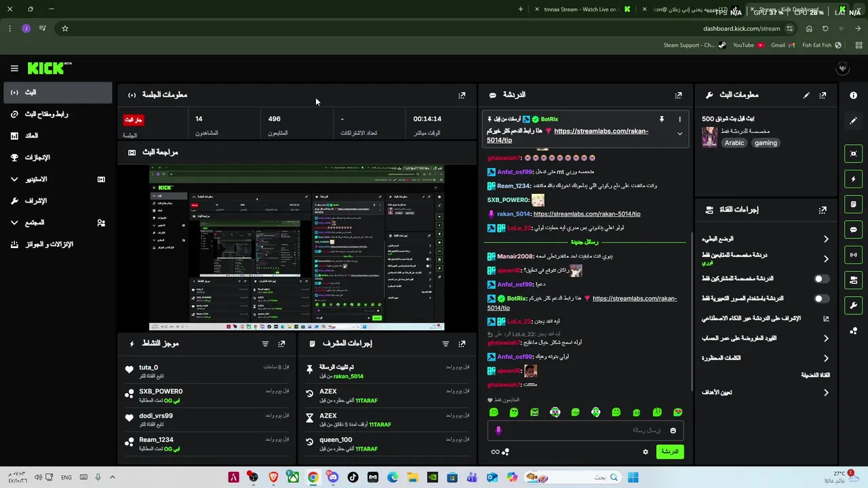Open pinned message three-dot options
This screenshot has height=488, width=868.
[679, 119]
